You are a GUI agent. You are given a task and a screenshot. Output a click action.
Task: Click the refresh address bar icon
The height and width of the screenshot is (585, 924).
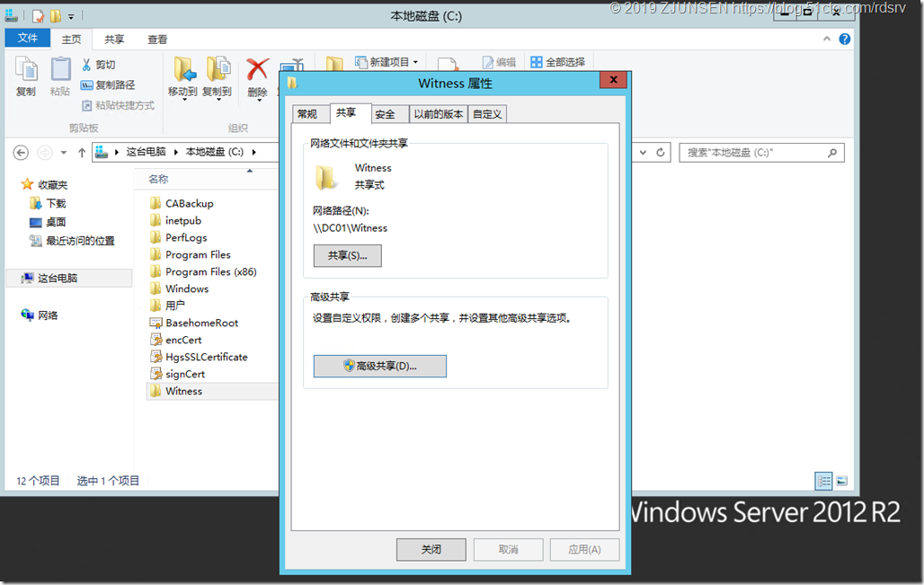[x=661, y=153]
